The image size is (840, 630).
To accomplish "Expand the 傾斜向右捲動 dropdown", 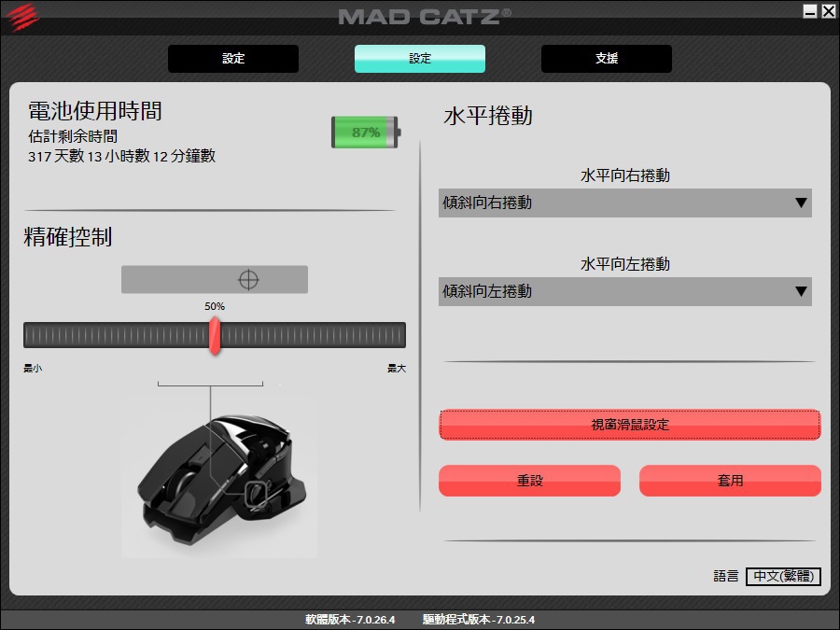I will [625, 203].
